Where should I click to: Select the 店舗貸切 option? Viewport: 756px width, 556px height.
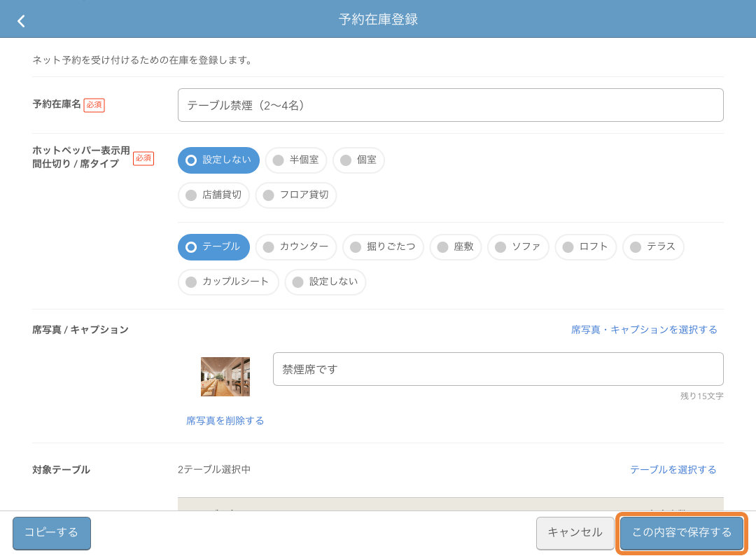pyautogui.click(x=213, y=195)
